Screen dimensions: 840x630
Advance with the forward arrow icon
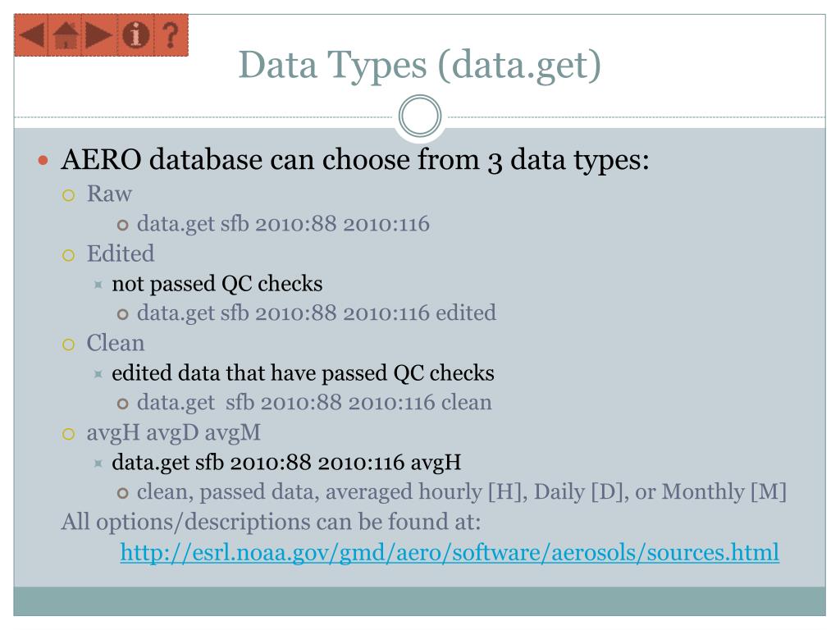pos(98,35)
